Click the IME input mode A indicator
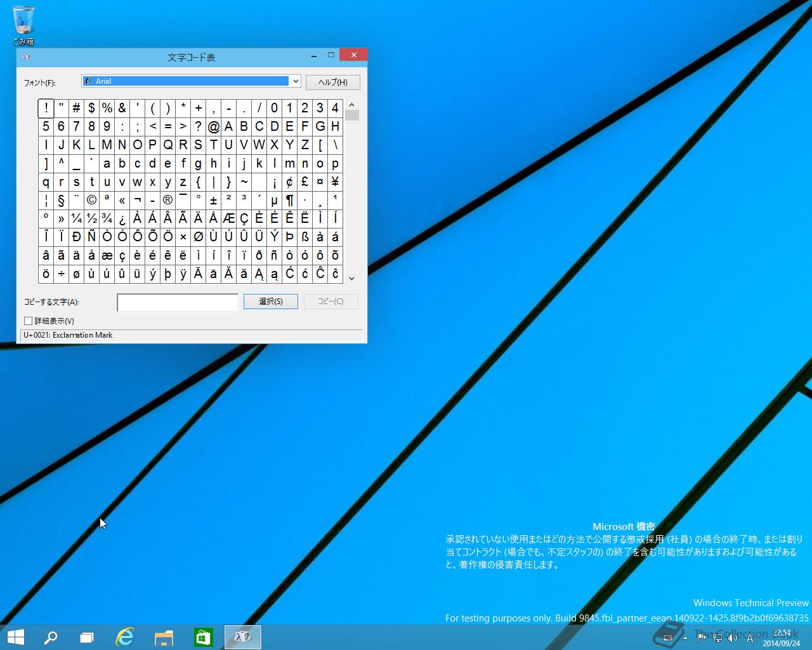The width and height of the screenshot is (812, 650). click(x=750, y=638)
